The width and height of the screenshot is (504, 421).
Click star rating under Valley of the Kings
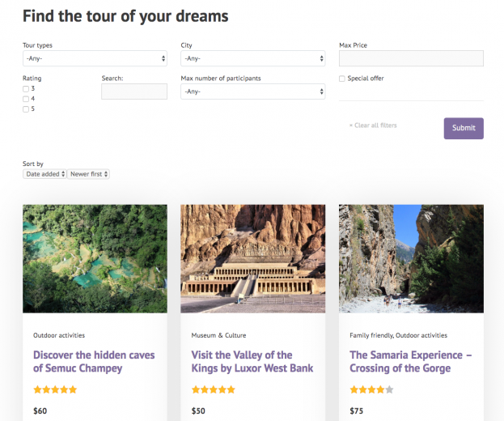(214, 389)
